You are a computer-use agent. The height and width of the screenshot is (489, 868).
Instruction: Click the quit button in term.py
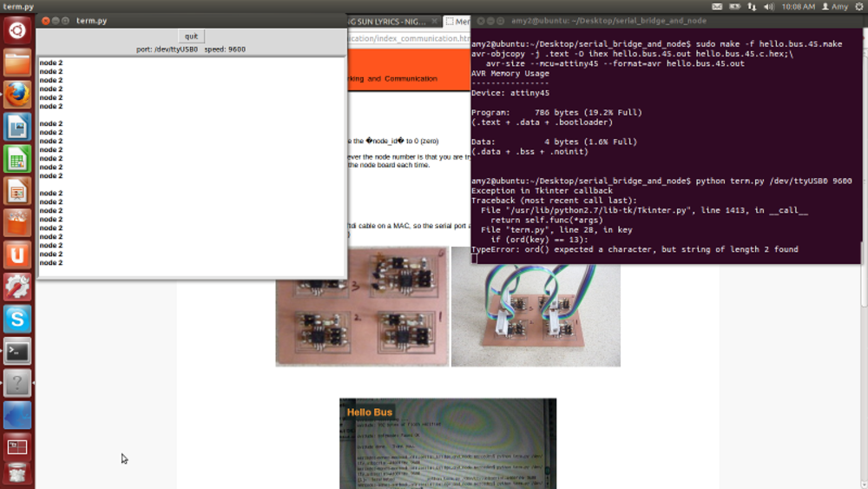pos(191,36)
